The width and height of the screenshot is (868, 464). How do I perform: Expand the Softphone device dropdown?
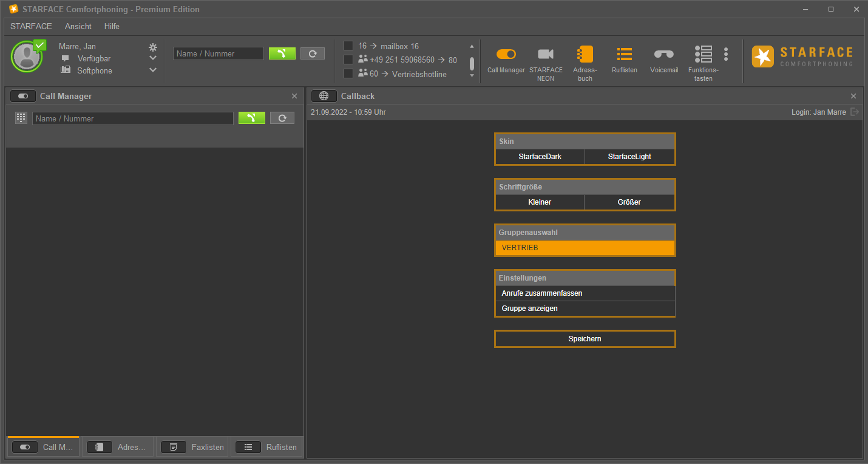pyautogui.click(x=153, y=70)
